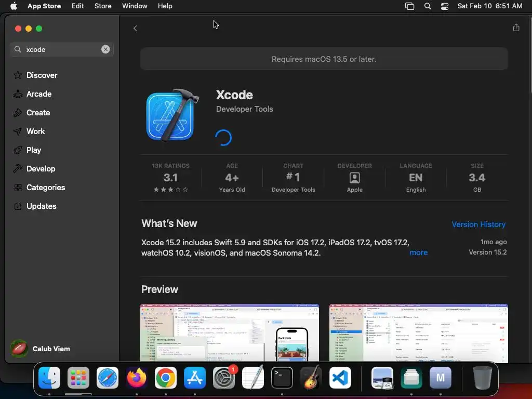Open the Edit menu
Screen dimensions: 532x399
coord(78,6)
